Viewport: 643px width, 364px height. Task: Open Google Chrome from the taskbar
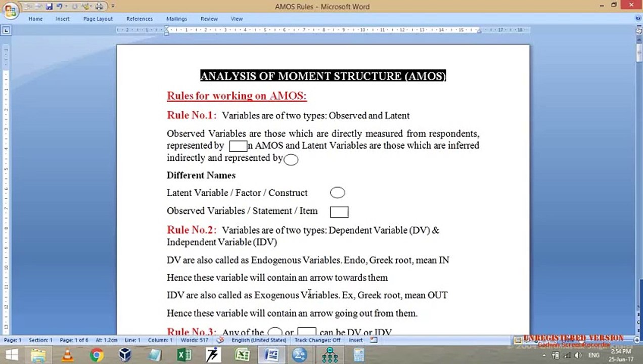pyautogui.click(x=96, y=355)
